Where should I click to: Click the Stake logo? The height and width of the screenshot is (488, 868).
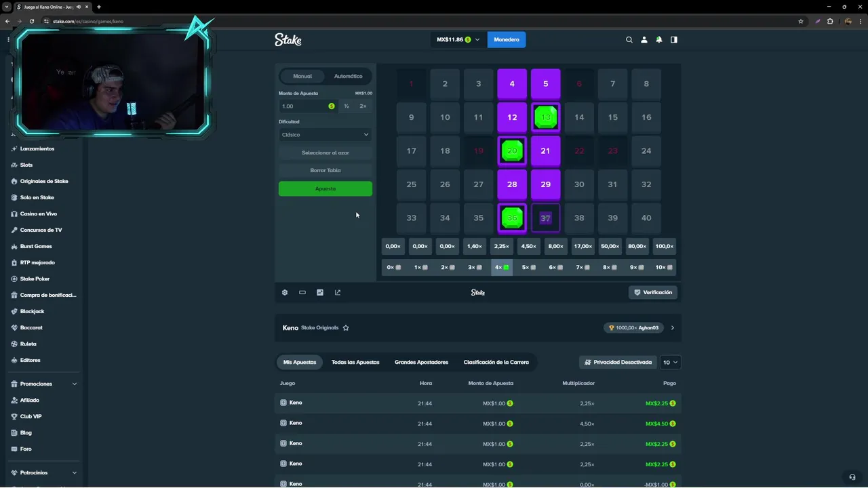coord(288,40)
